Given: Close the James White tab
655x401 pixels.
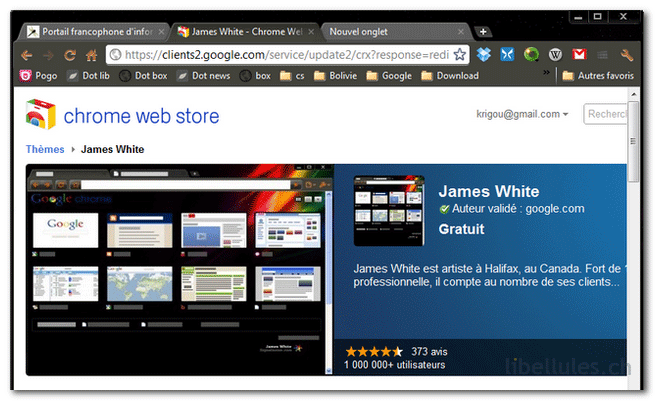Looking at the screenshot, I should click(x=311, y=32).
